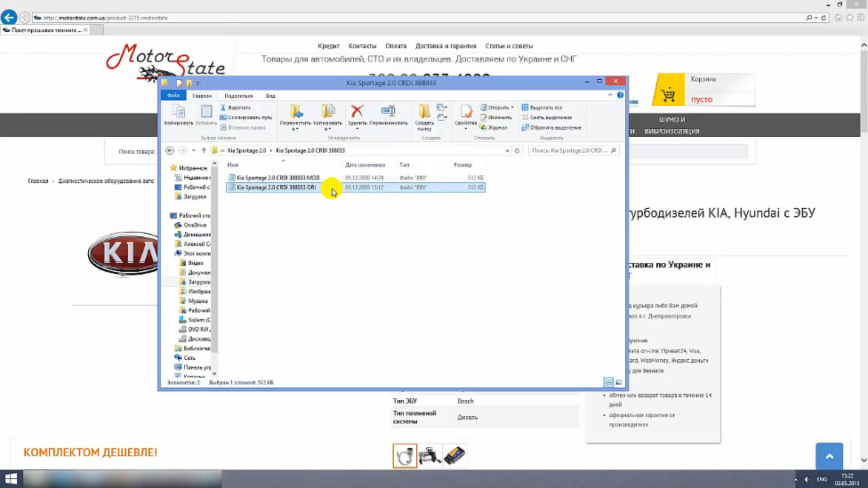Open the Открыть dropdown in ribbon
This screenshot has height=488, width=868.
tap(497, 108)
